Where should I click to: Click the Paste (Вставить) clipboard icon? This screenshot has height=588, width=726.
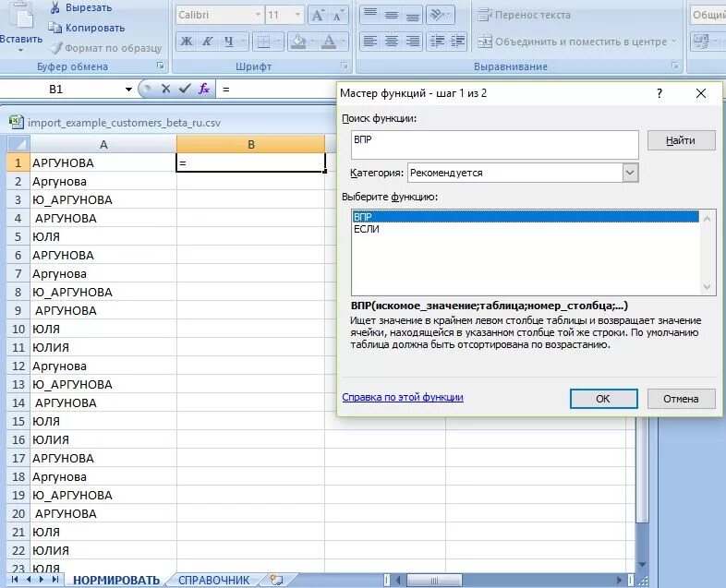[x=21, y=16]
